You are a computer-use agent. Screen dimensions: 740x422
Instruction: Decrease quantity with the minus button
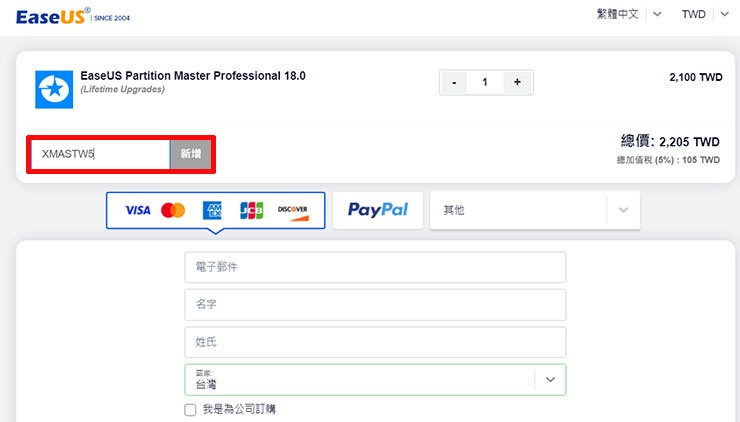(454, 82)
